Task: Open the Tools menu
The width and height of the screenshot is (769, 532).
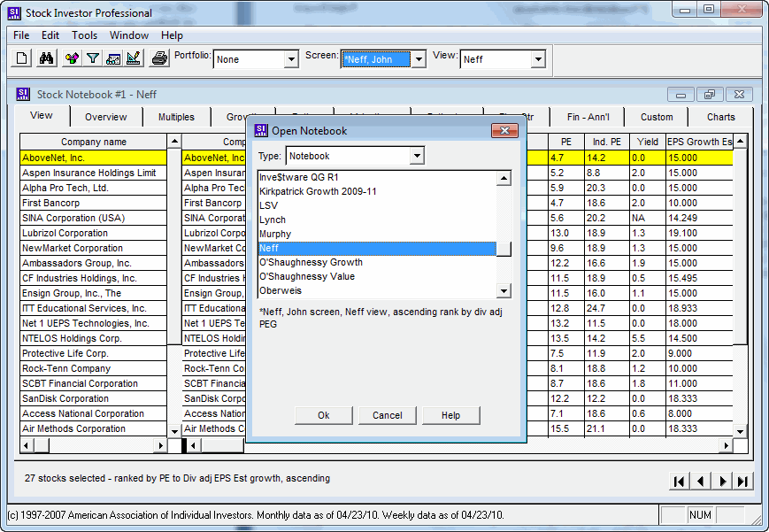Action: (85, 35)
